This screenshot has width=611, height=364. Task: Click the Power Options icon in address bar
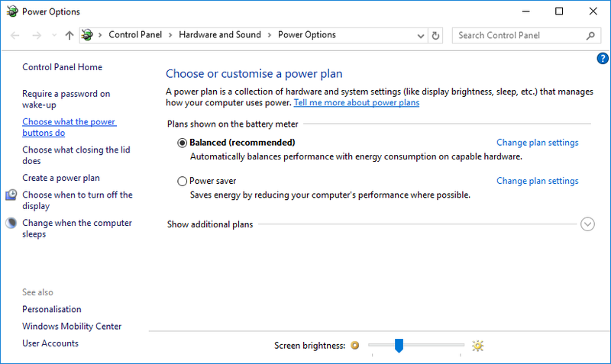click(88, 35)
